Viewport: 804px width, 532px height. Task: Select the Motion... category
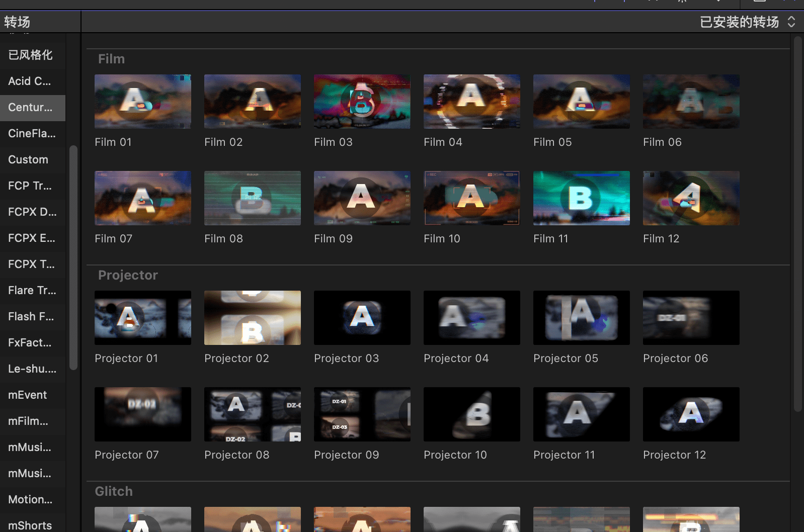click(x=33, y=500)
